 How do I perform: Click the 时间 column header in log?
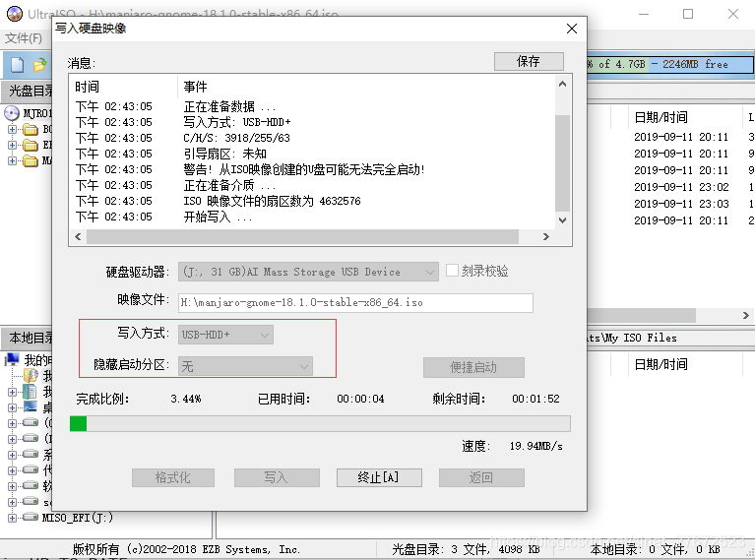click(x=87, y=87)
